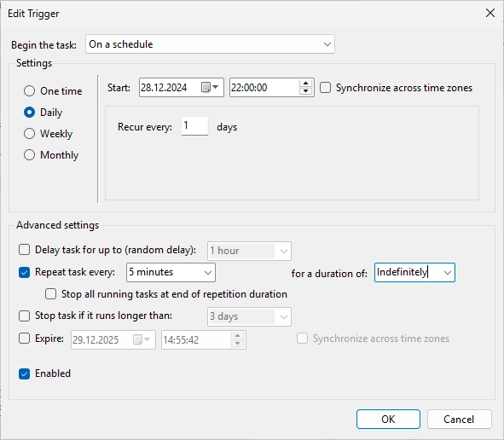
Task: Select the Weekly schedule option
Action: 29,133
